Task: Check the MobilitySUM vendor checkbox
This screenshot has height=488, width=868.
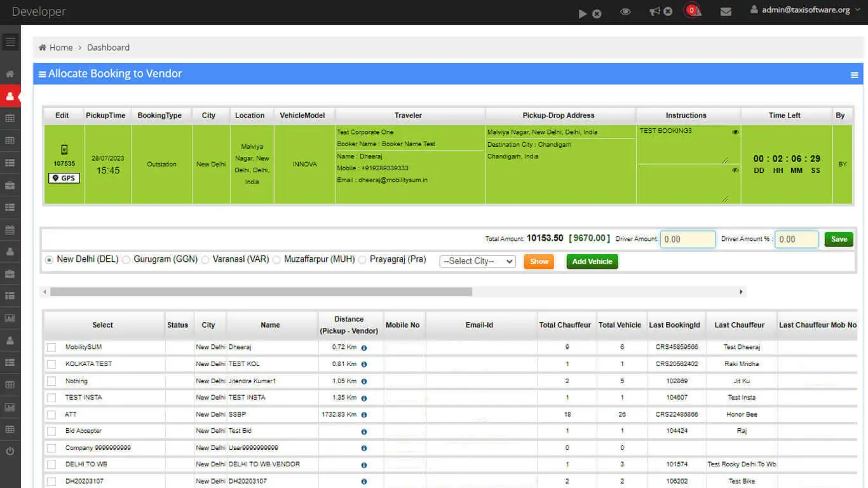Action: [51, 348]
